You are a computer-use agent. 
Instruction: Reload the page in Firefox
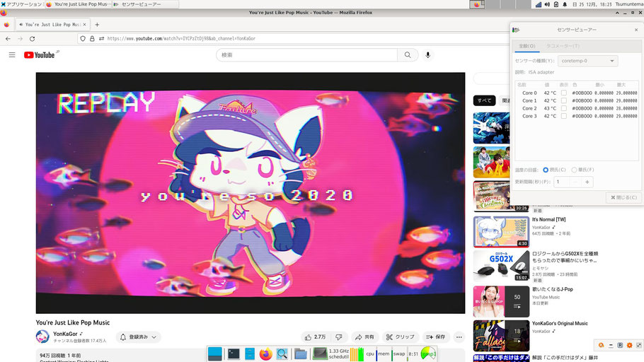point(32,39)
